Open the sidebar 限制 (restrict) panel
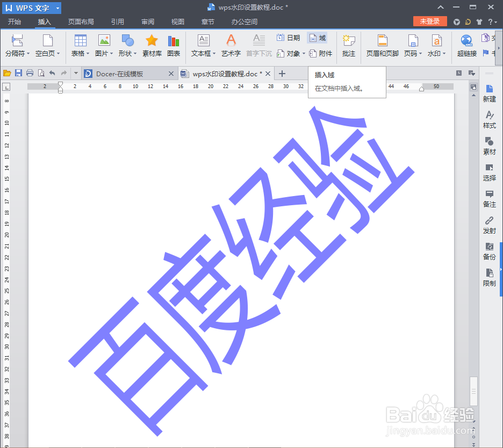Image resolution: width=503 pixels, height=448 pixels. 489,278
